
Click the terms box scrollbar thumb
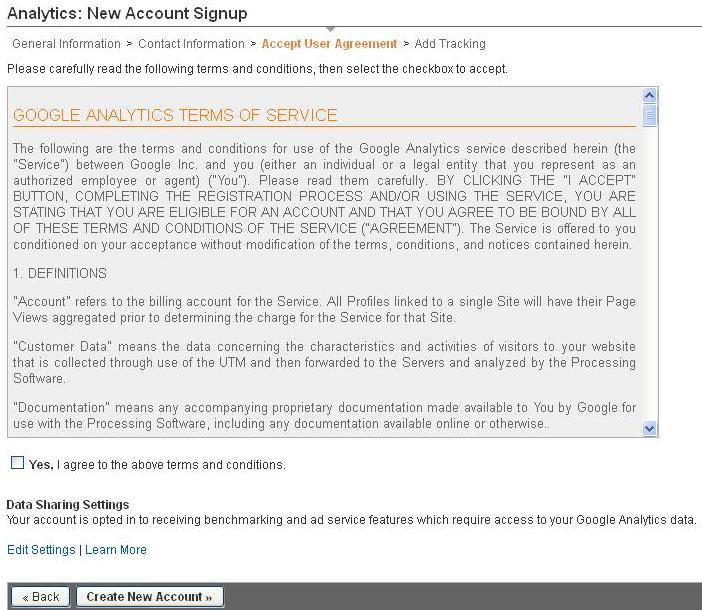pyautogui.click(x=649, y=115)
